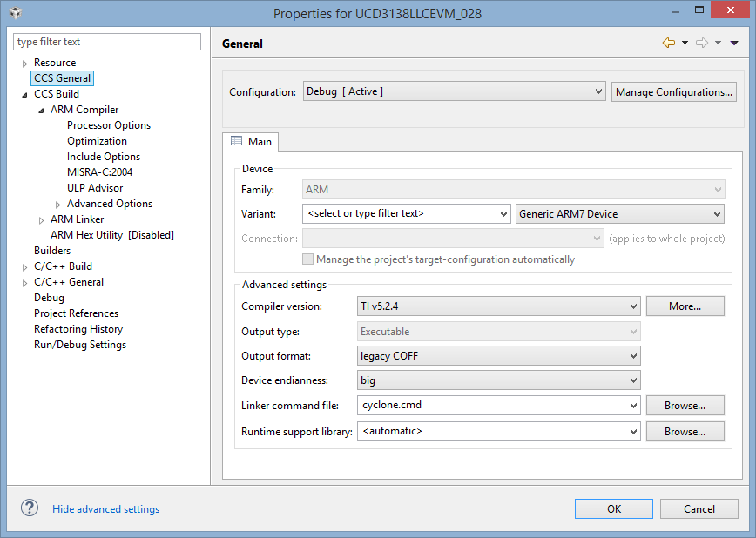Open the Compiler version dropdown
Screen dimensions: 756x538
(x=498, y=306)
